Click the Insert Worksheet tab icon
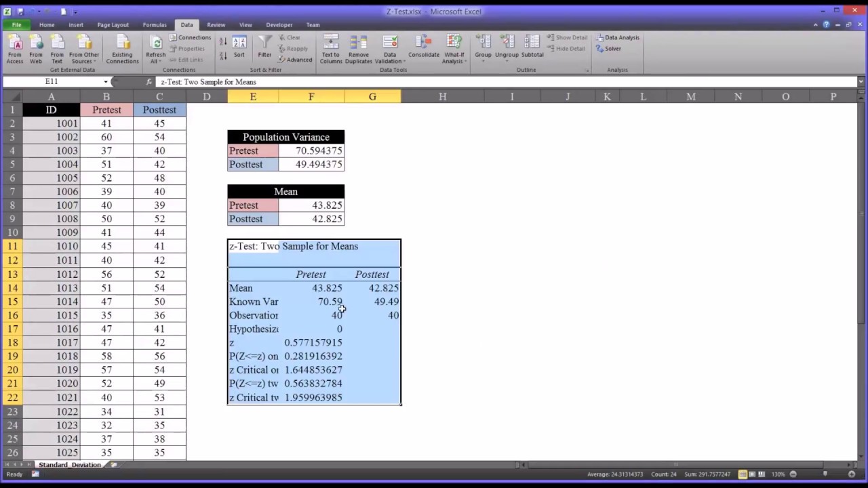Viewport: 868px width, 488px height. pyautogui.click(x=114, y=465)
